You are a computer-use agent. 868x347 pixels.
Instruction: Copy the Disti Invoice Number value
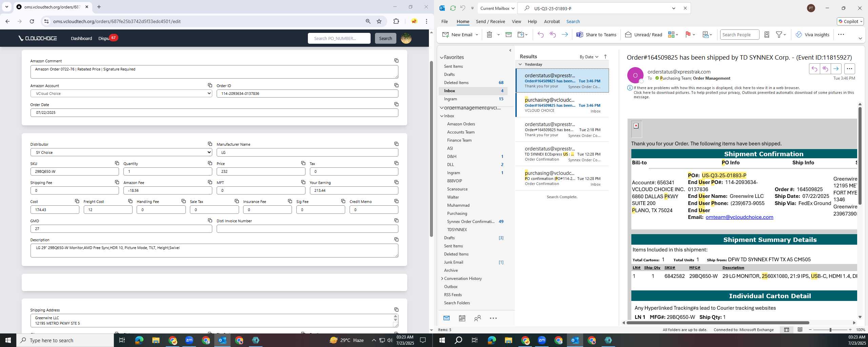(396, 221)
